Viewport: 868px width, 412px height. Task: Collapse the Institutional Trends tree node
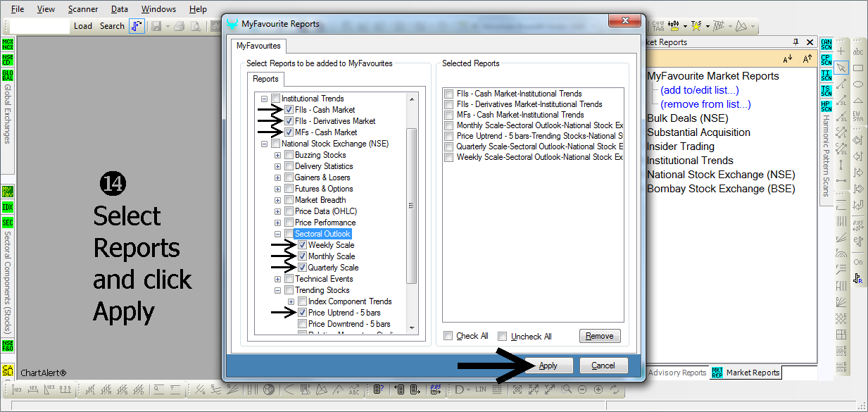point(265,99)
